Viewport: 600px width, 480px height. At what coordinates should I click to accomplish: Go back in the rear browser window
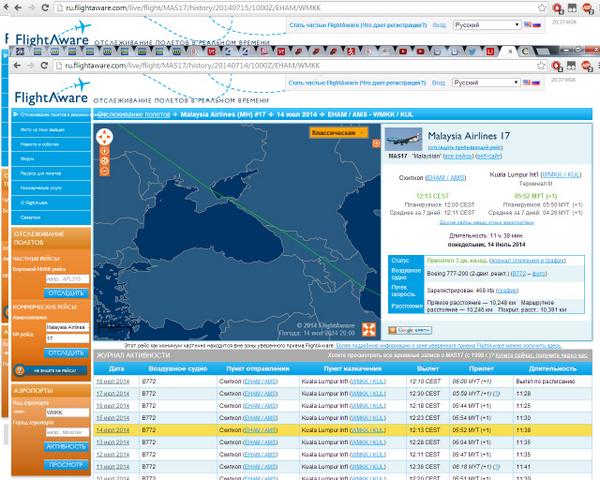tap(18, 8)
